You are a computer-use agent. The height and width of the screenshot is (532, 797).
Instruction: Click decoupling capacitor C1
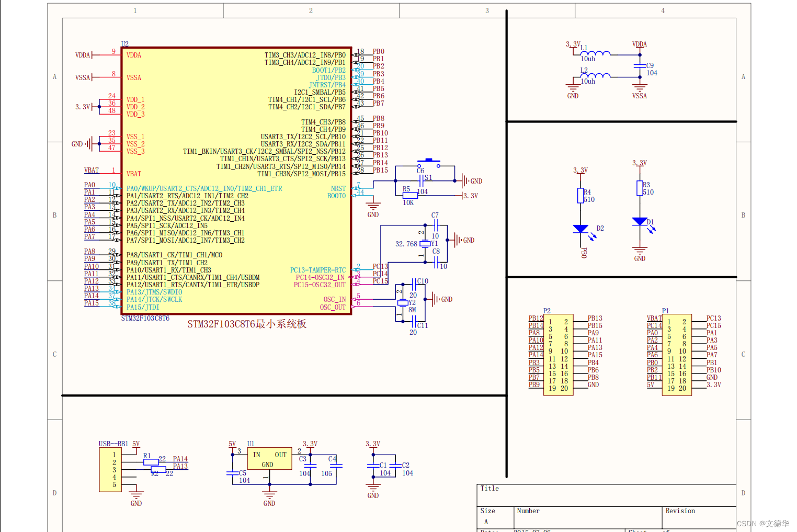[373, 466]
